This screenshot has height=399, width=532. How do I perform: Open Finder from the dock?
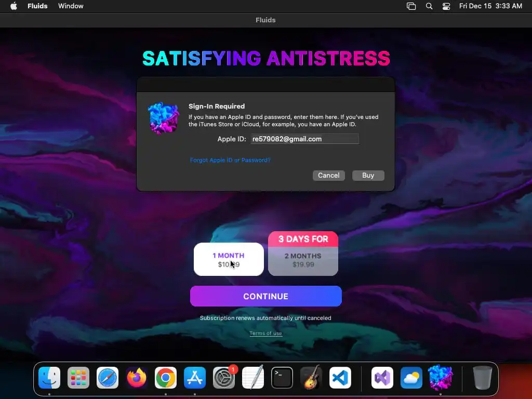tap(49, 377)
